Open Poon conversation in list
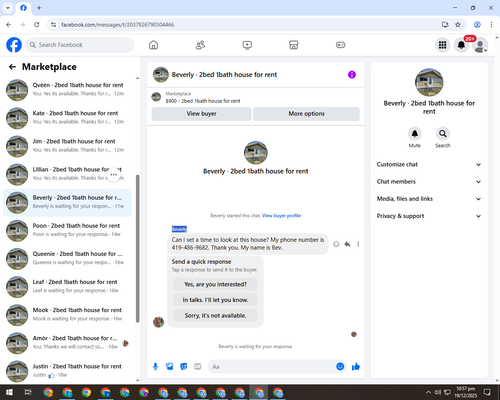Image resolution: width=500 pixels, height=400 pixels. click(x=68, y=230)
